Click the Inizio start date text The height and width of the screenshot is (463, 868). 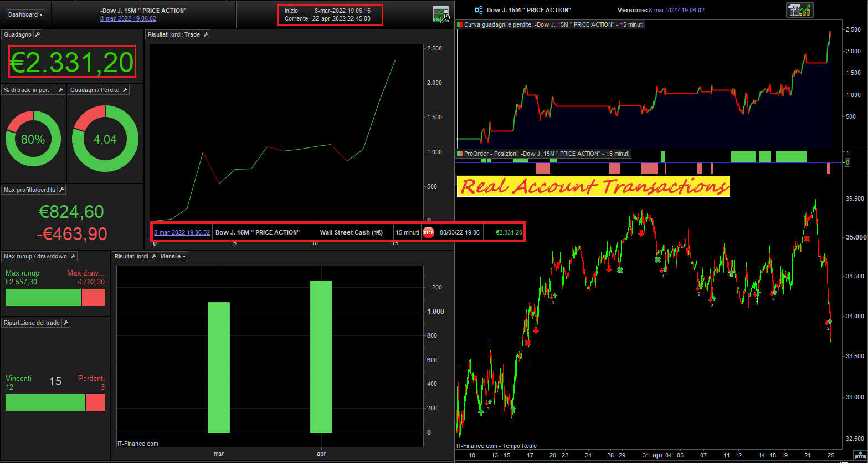327,11
